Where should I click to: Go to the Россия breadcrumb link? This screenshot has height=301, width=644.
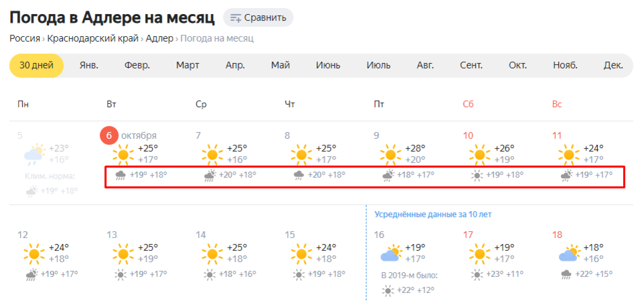pos(25,39)
